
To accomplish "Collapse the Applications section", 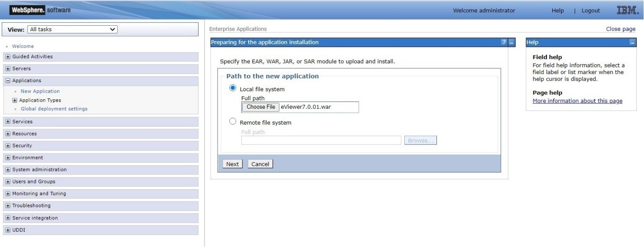I will (x=8, y=81).
